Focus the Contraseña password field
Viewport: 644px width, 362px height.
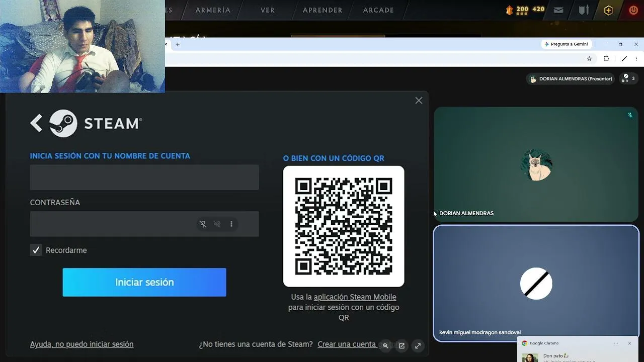[x=144, y=224]
